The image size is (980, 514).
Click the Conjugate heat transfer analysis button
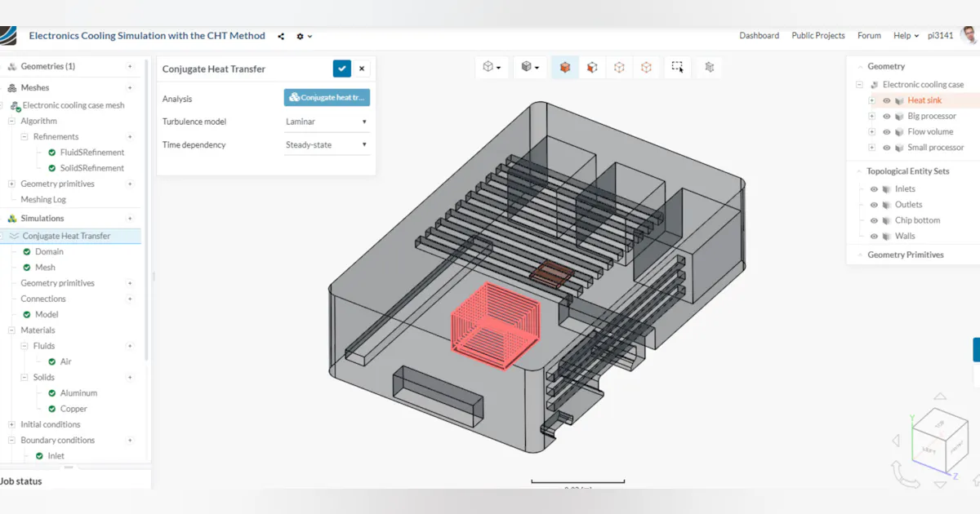click(327, 97)
